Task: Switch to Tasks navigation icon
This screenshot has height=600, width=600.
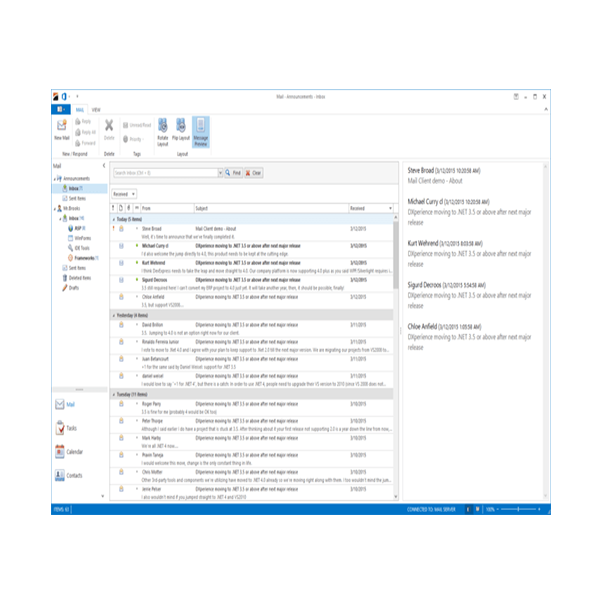Action: tap(60, 428)
